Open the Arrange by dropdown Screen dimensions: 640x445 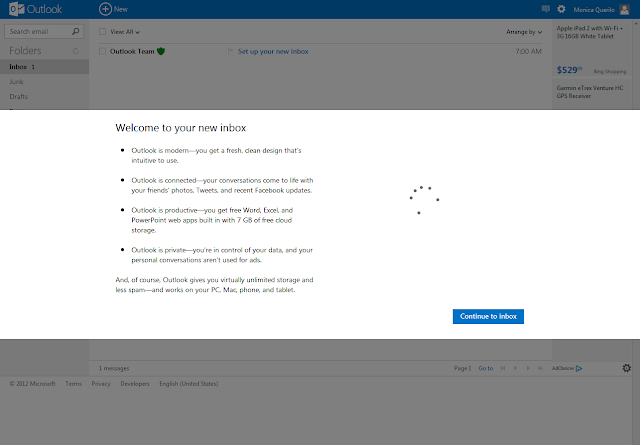click(524, 32)
